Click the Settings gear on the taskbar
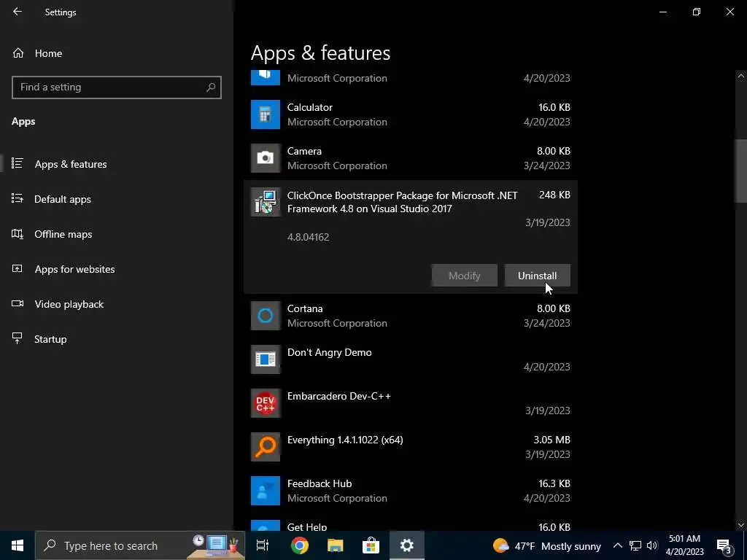 pos(407,545)
